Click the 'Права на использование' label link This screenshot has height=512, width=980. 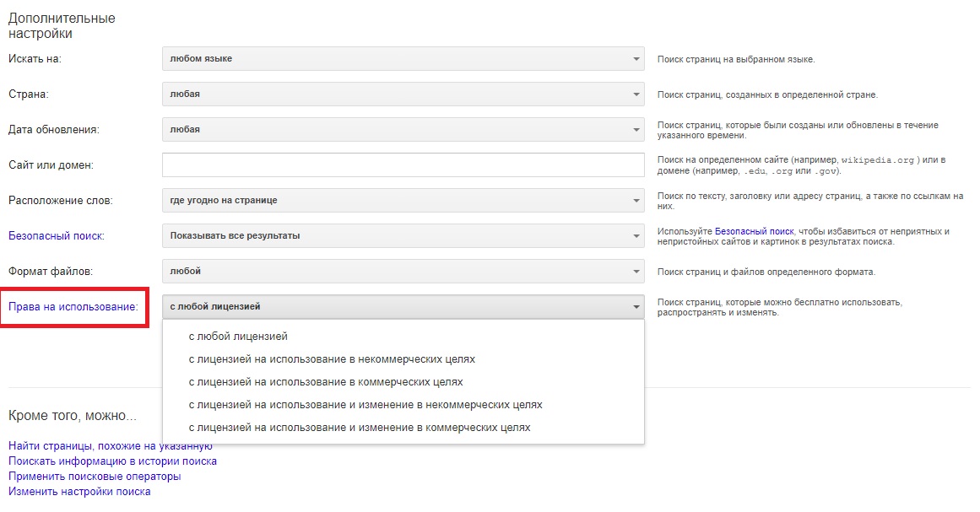point(73,307)
